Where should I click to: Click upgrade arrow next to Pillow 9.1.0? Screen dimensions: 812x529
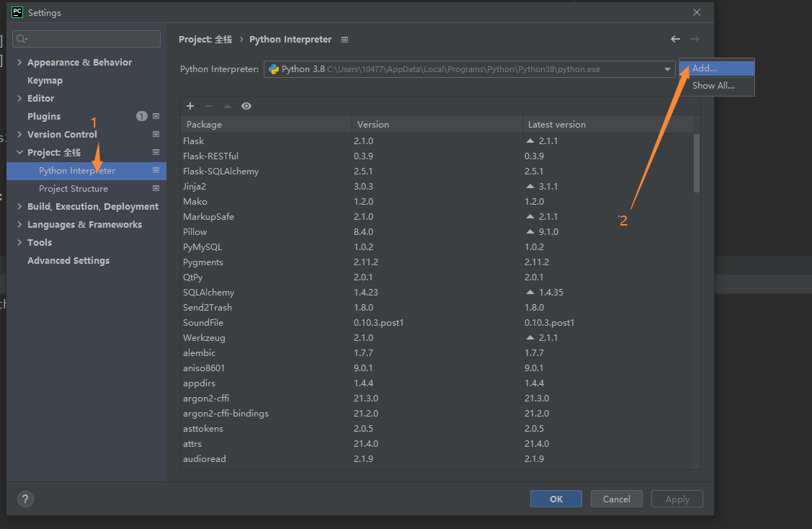530,231
